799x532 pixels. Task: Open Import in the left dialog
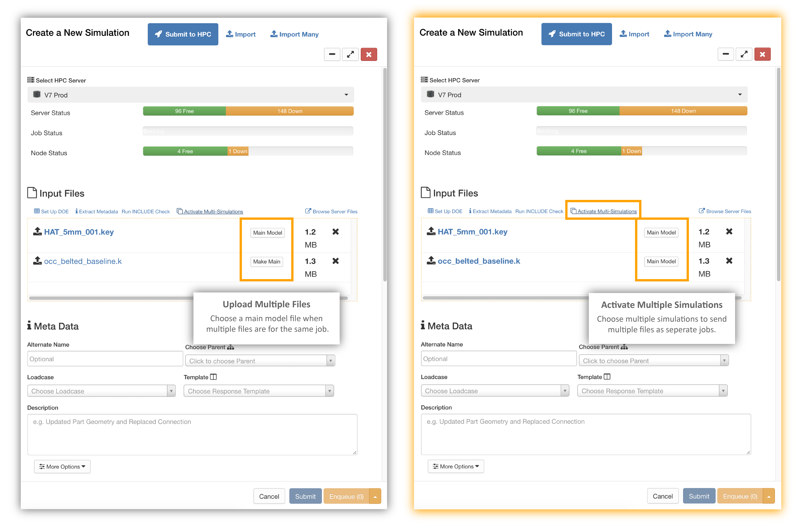point(241,34)
